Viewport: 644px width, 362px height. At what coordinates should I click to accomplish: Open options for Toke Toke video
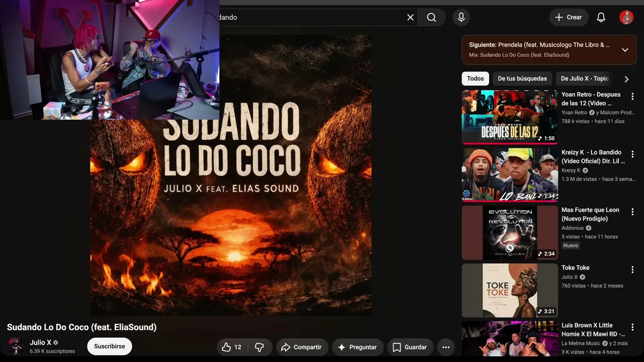click(632, 270)
